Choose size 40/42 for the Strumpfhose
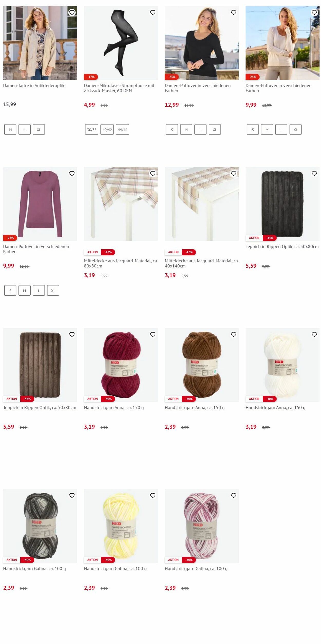 (107, 130)
